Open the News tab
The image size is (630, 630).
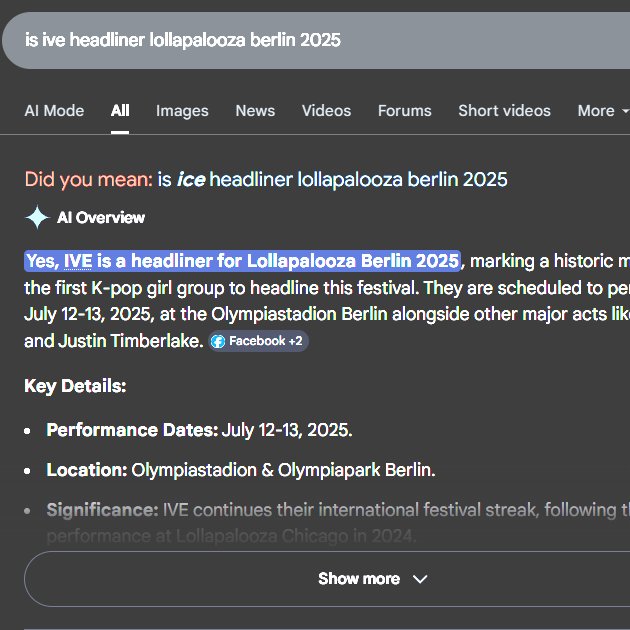255,110
